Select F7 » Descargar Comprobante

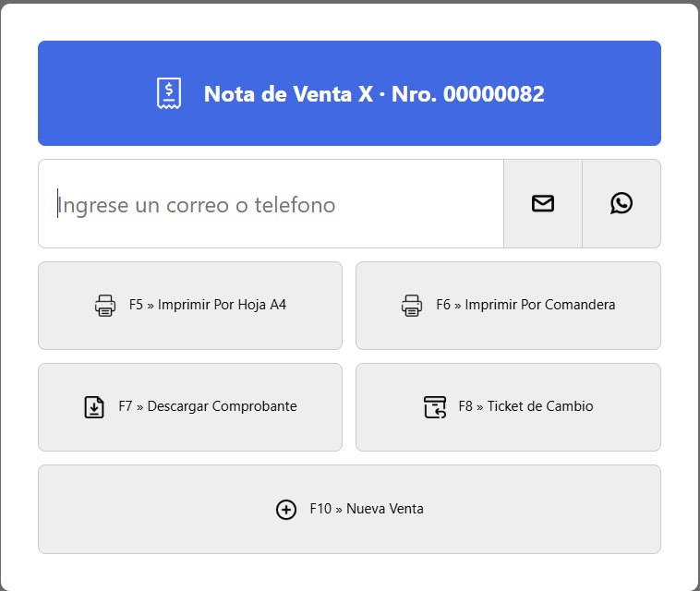(x=207, y=406)
